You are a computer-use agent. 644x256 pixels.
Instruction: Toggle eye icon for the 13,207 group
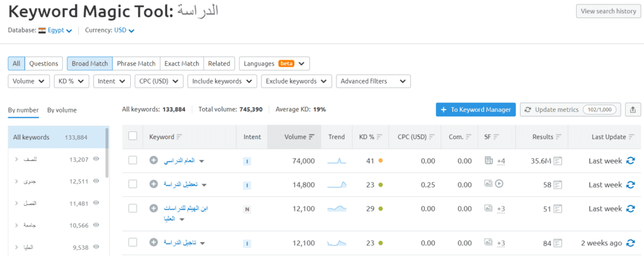[x=96, y=159]
